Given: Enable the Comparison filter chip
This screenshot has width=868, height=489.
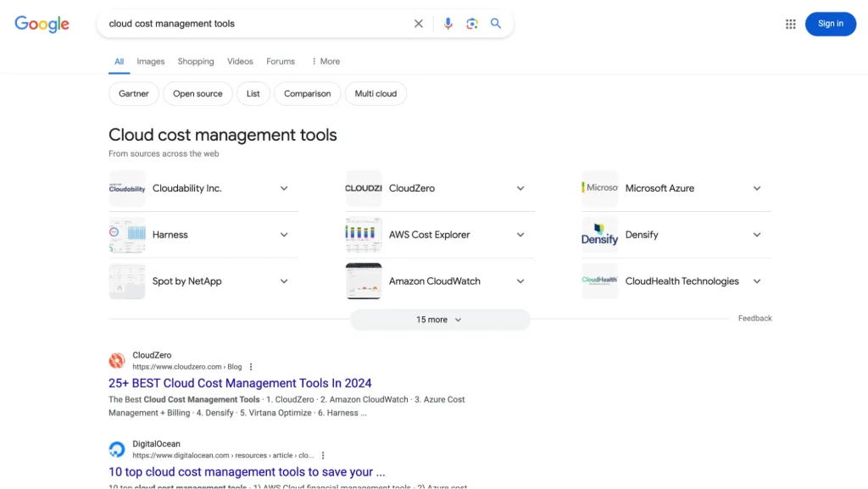Looking at the screenshot, I should [x=307, y=93].
